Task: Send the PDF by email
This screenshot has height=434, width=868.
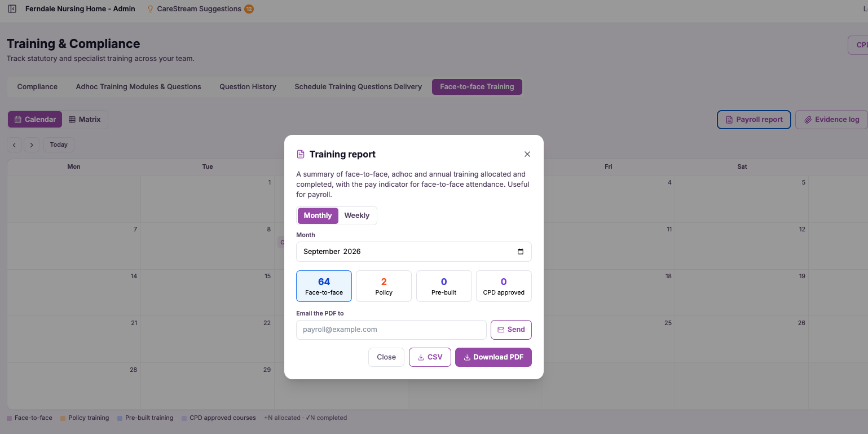Action: (511, 330)
